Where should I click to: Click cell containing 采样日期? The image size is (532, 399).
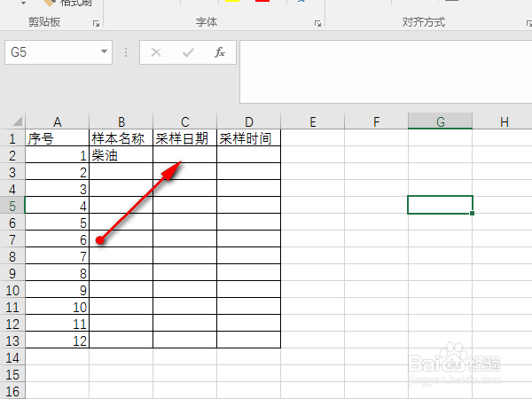[185, 138]
